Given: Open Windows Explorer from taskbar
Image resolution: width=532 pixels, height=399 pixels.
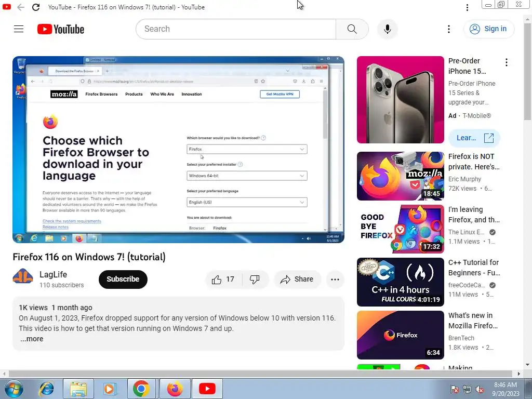Looking at the screenshot, I should click(78, 389).
